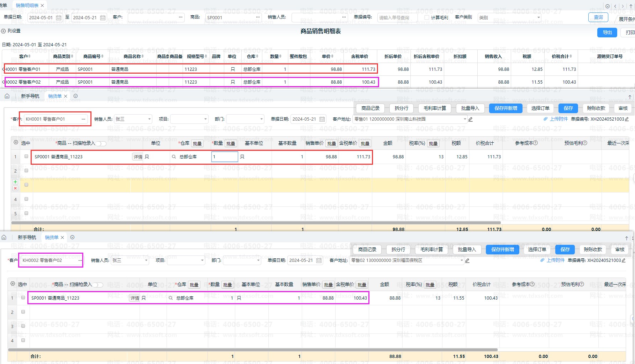Click the red X delete-row icon
The height and width of the screenshot is (364, 635).
(15, 188)
